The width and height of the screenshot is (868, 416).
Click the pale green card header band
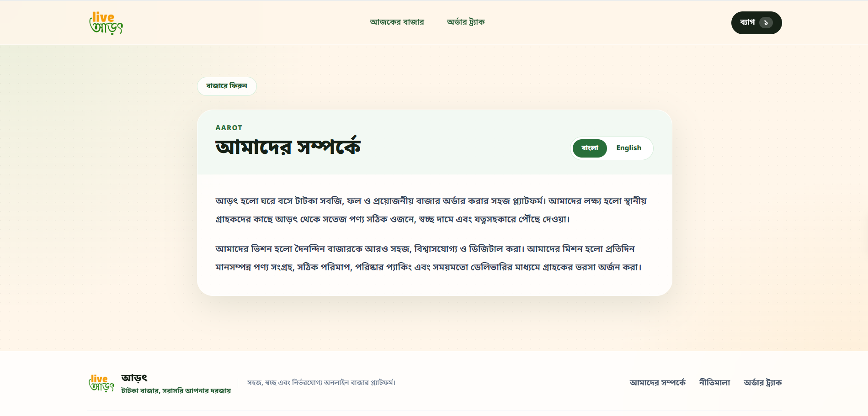pyautogui.click(x=434, y=142)
